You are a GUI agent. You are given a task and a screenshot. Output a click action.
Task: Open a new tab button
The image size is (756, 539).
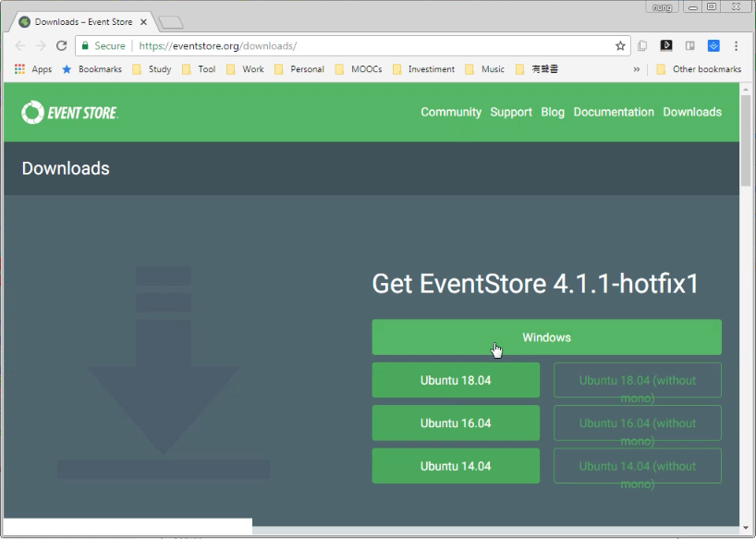pos(171,22)
